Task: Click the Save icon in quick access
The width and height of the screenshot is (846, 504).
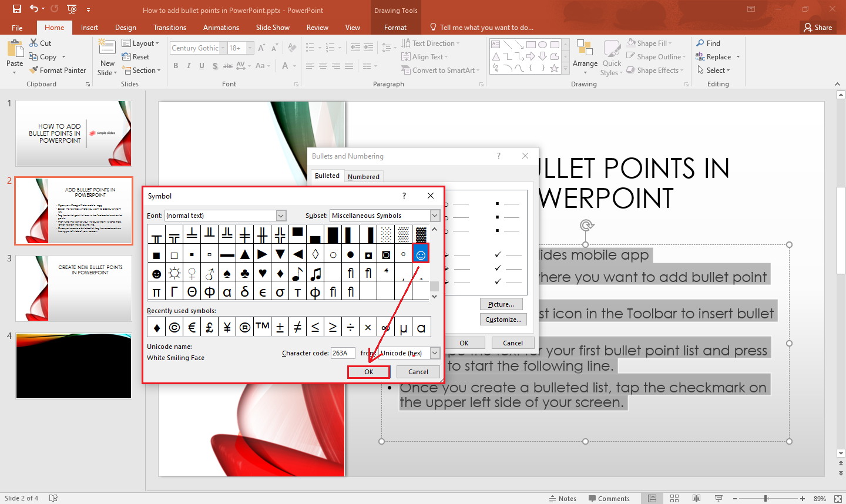Action: click(x=16, y=9)
